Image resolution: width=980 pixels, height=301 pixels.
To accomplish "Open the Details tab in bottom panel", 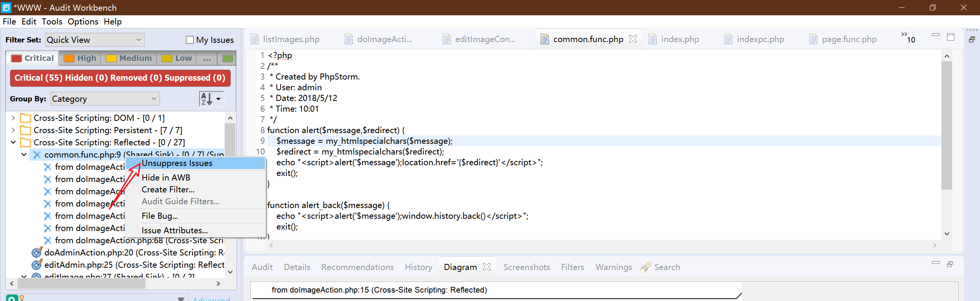I will coord(297,267).
